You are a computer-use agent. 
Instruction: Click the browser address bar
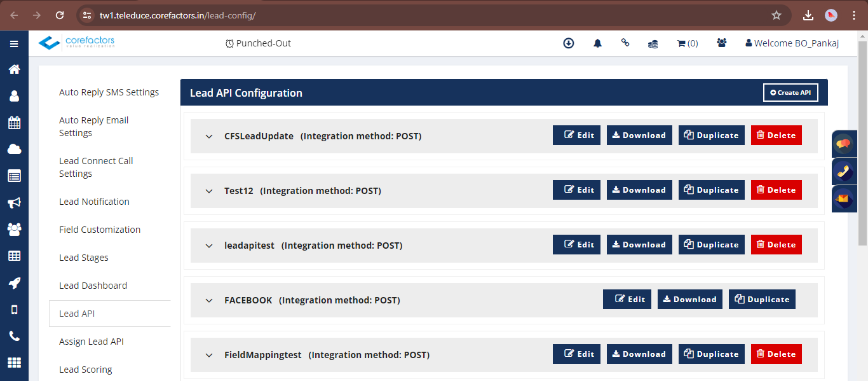click(432, 15)
